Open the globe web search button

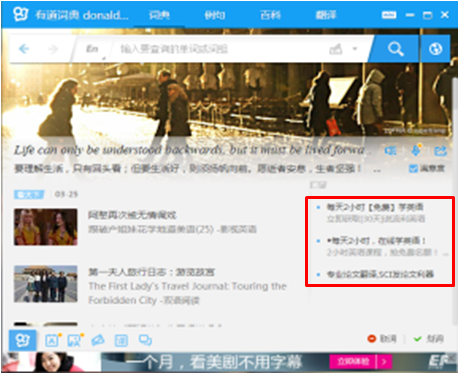pyautogui.click(x=436, y=49)
